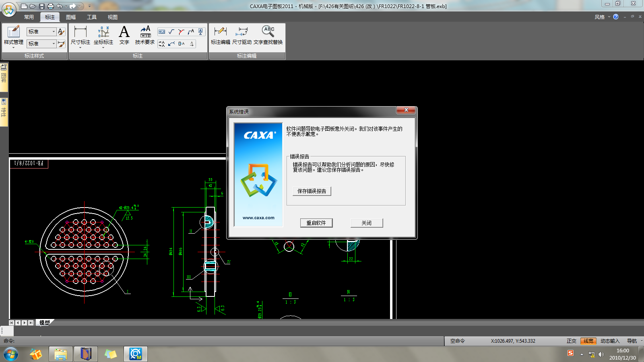Click the Sogou input method tray icon

point(570,353)
